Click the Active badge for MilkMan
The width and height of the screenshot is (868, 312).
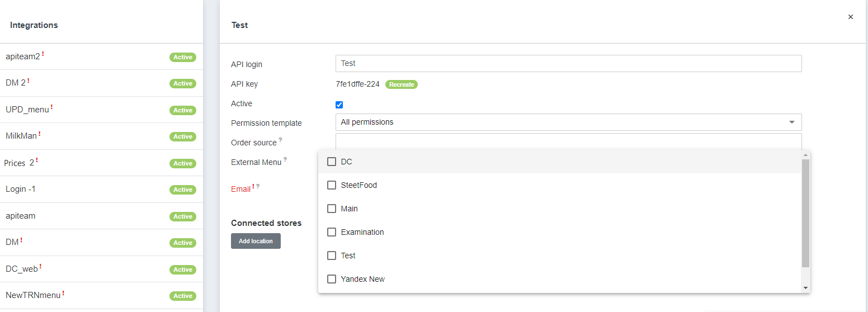(182, 136)
